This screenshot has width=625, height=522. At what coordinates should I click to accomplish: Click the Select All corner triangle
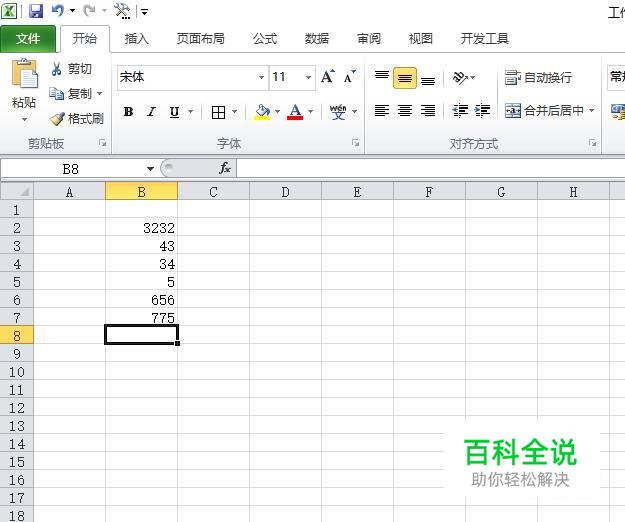click(x=17, y=192)
